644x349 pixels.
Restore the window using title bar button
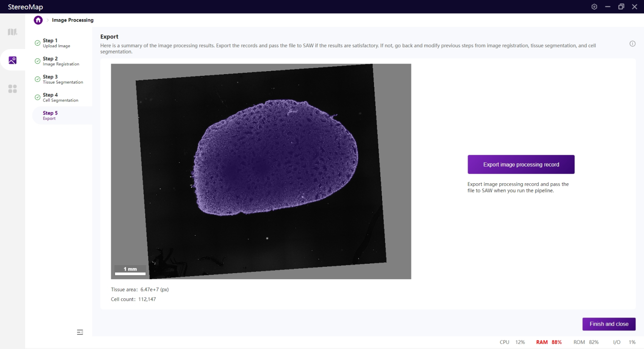coord(621,7)
